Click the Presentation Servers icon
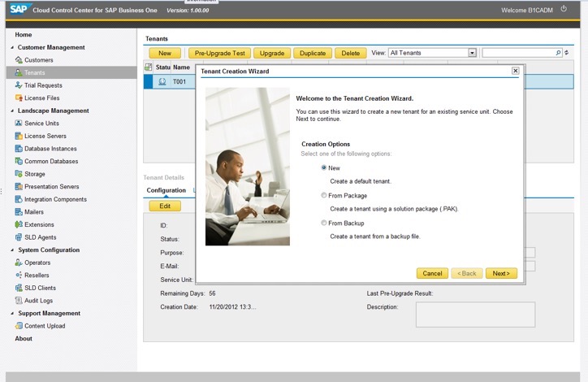 pos(19,186)
